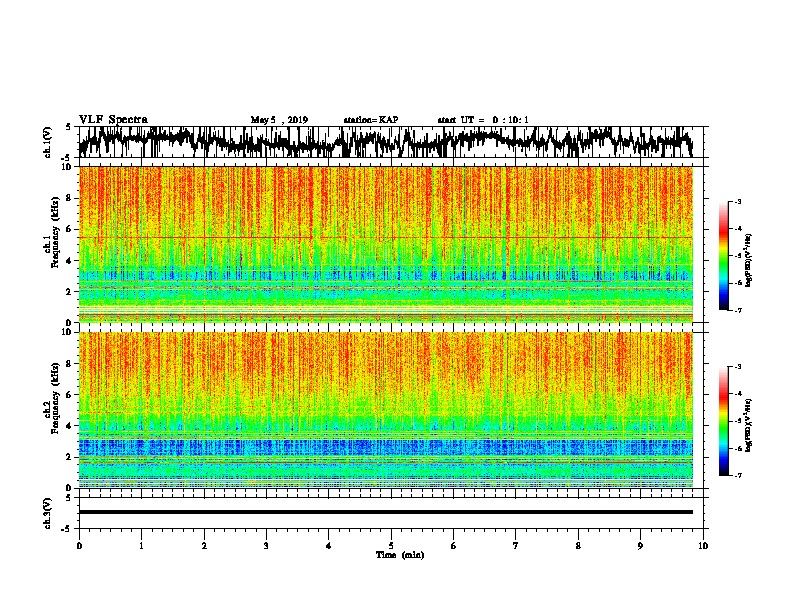Click the ch.1 color scale bar
Viewport: 792px width, 612px height.
723,256
